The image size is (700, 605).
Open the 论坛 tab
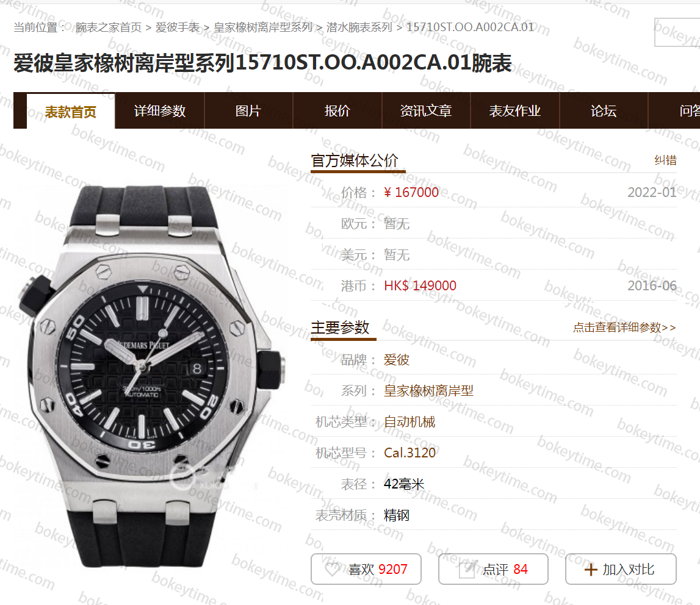pyautogui.click(x=604, y=110)
